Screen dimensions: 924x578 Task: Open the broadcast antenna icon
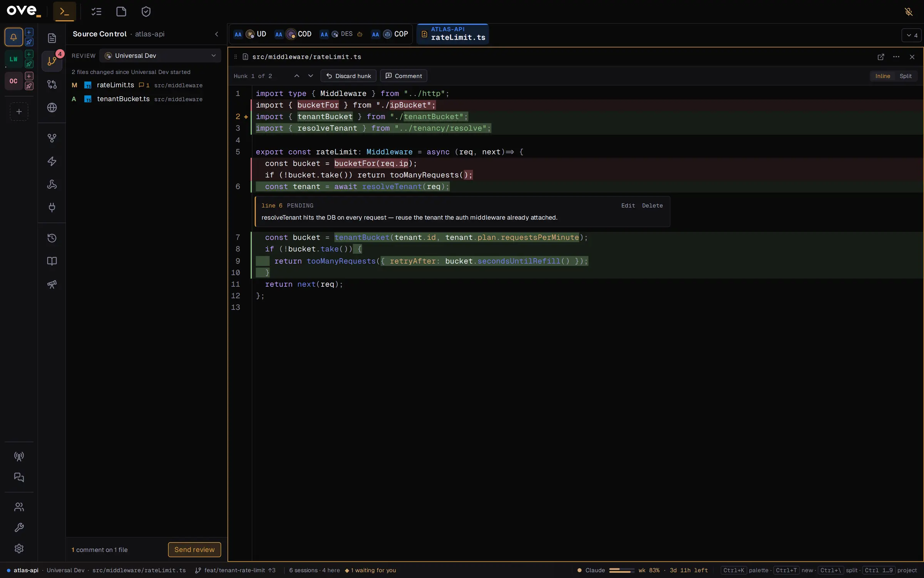coord(19,457)
